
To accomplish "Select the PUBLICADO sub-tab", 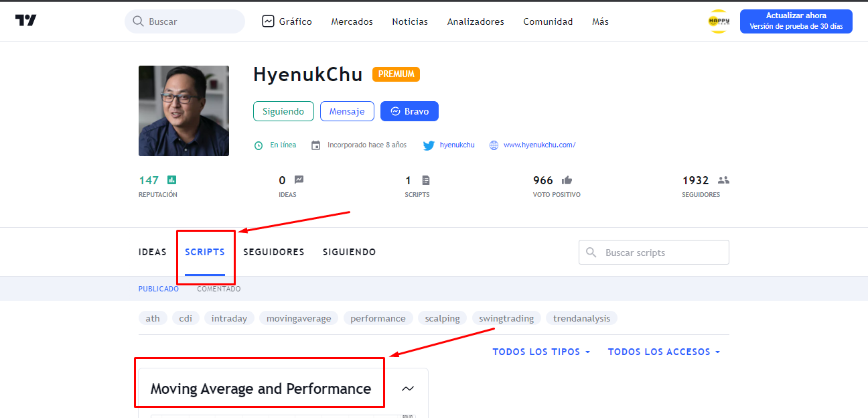I will (x=159, y=289).
